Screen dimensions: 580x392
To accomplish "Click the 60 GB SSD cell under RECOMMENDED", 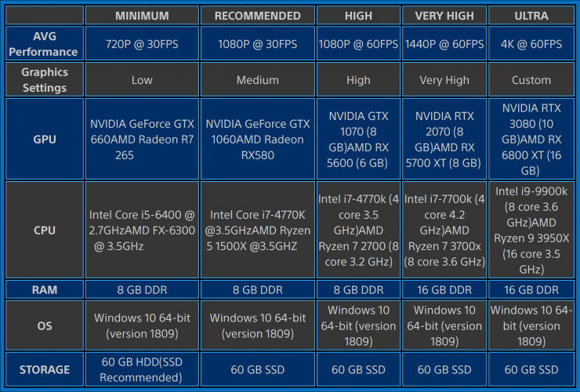I will click(x=257, y=369).
